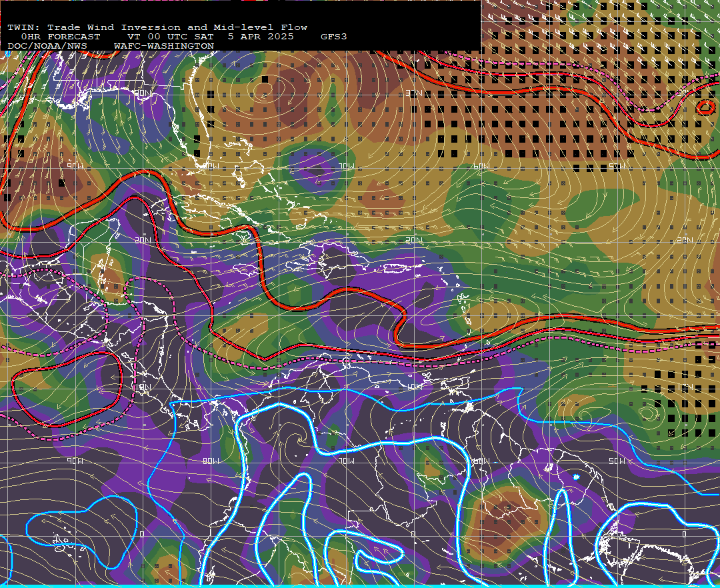Select the date "5 APR 2025" in header
The width and height of the screenshot is (720, 588).
(x=261, y=37)
